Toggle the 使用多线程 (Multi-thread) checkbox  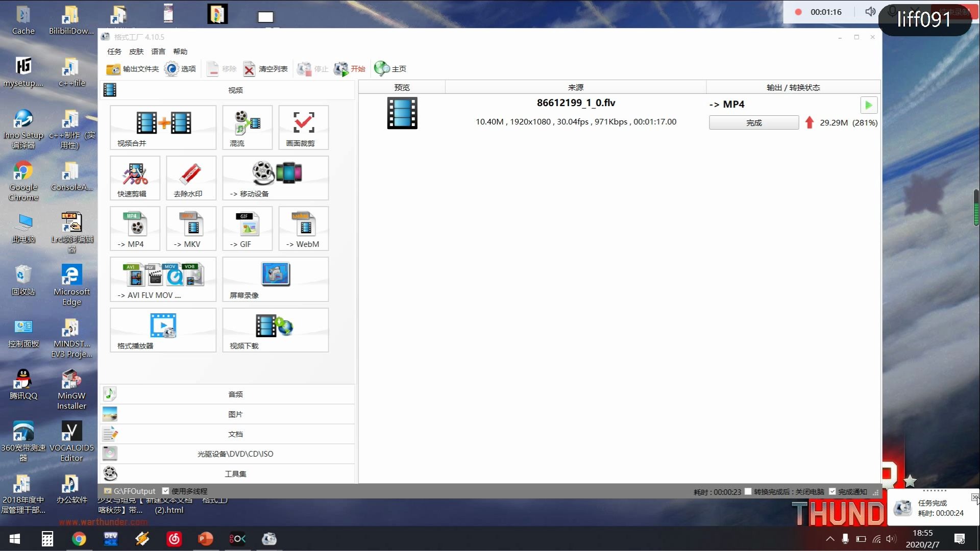pyautogui.click(x=165, y=491)
